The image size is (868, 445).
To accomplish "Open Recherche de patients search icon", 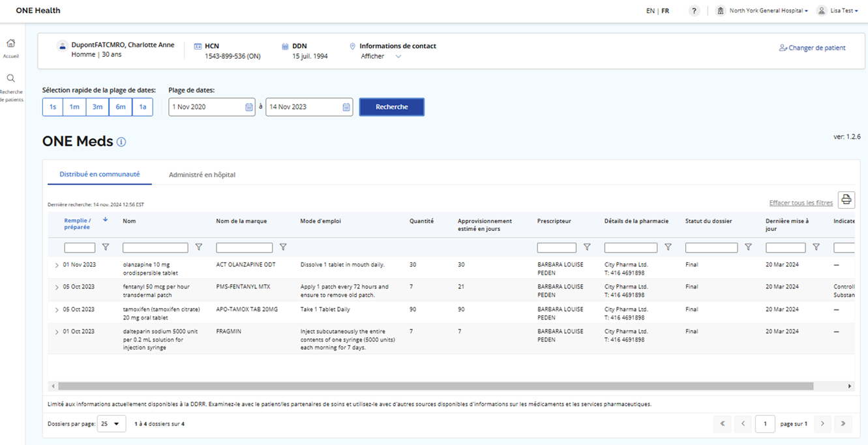I will [x=11, y=78].
